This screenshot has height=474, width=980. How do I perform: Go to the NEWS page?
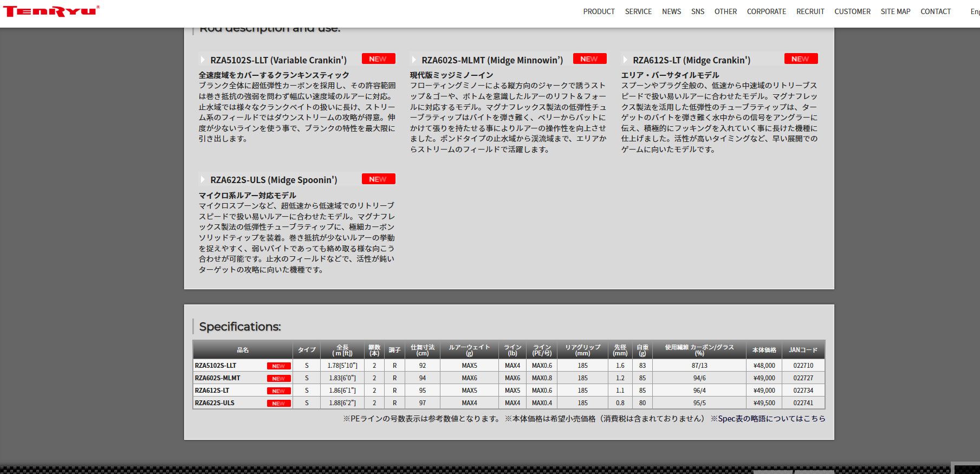pyautogui.click(x=671, y=11)
